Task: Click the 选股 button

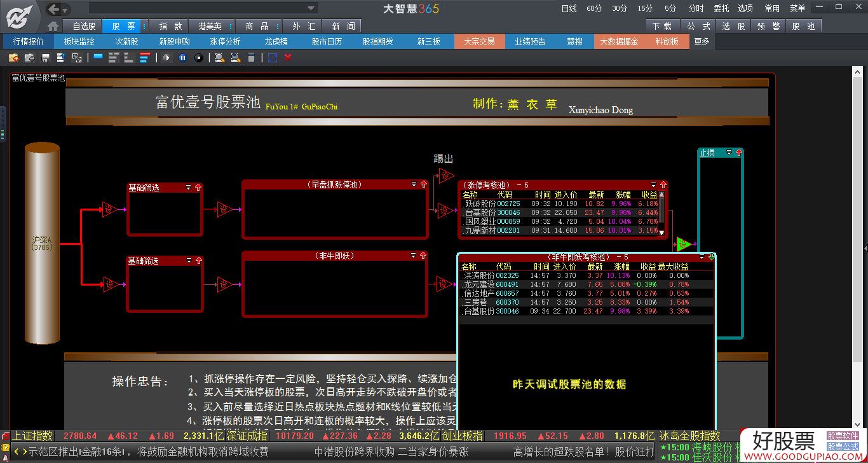Action: point(734,26)
